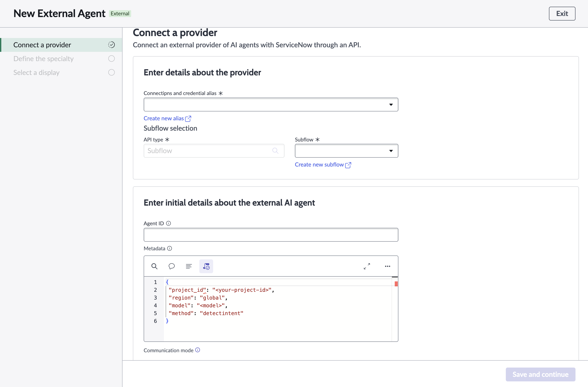The width and height of the screenshot is (588, 387).
Task: Go to the Define the specialty step
Action: [61, 59]
